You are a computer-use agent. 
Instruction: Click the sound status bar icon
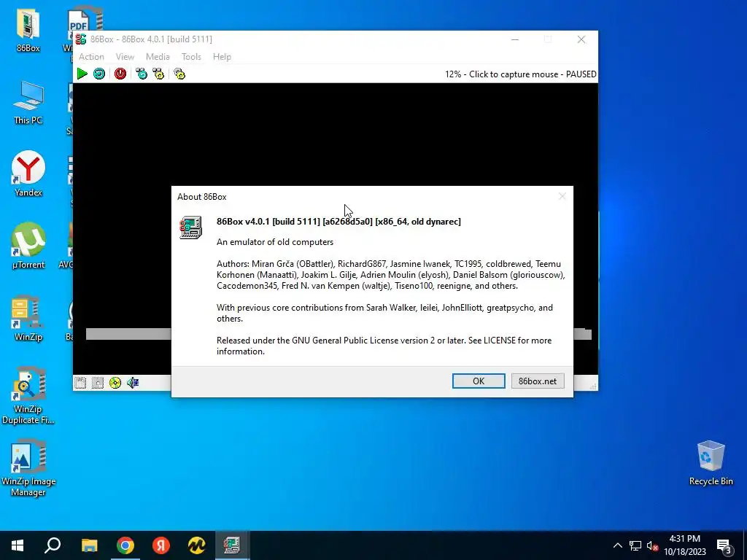point(133,383)
